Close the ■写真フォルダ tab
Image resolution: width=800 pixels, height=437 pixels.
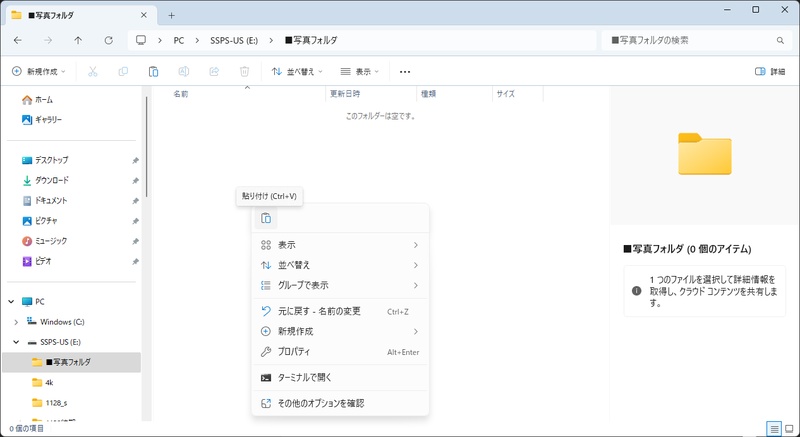pyautogui.click(x=144, y=15)
